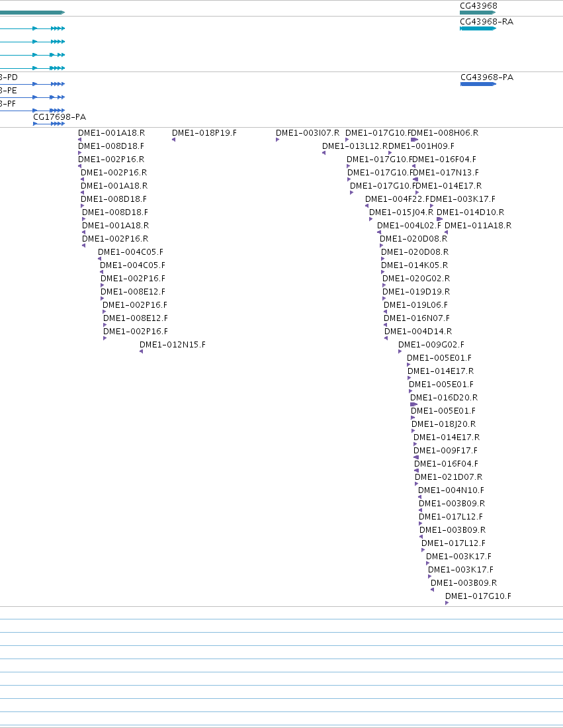The image size is (563, 728).
Task: Select the CG43968-PA protein bar
Action: (478, 84)
